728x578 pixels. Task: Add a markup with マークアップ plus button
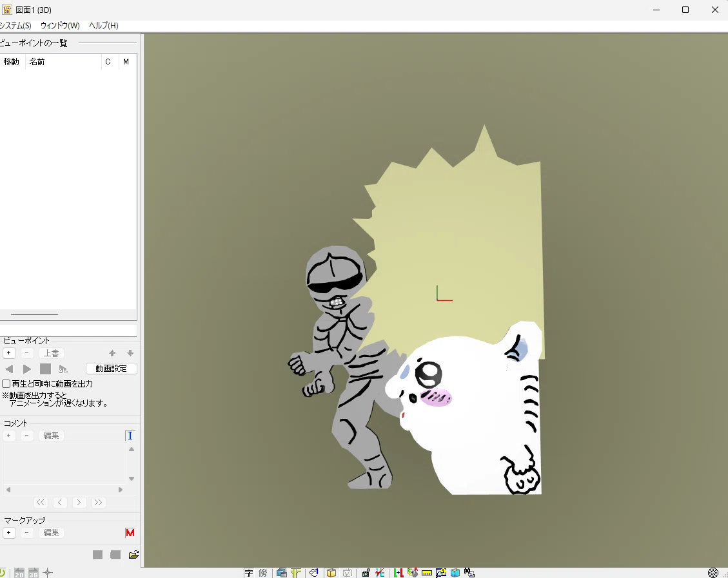(x=9, y=532)
